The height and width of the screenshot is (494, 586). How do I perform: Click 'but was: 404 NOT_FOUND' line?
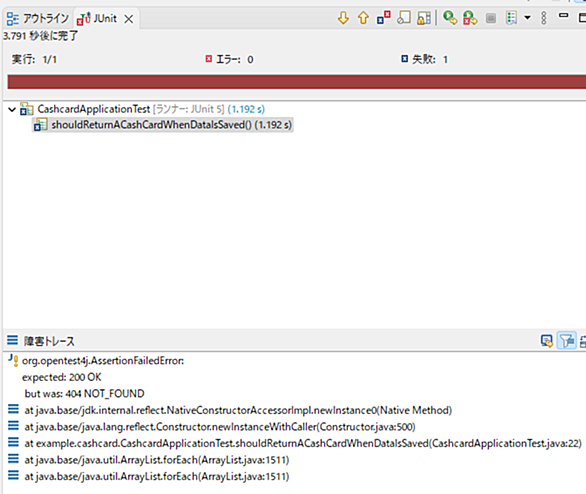point(84,393)
